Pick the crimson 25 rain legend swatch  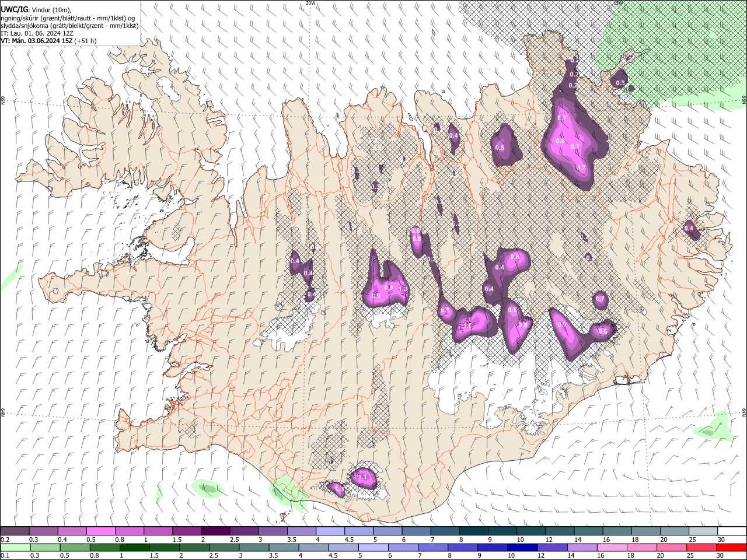[x=703, y=547]
